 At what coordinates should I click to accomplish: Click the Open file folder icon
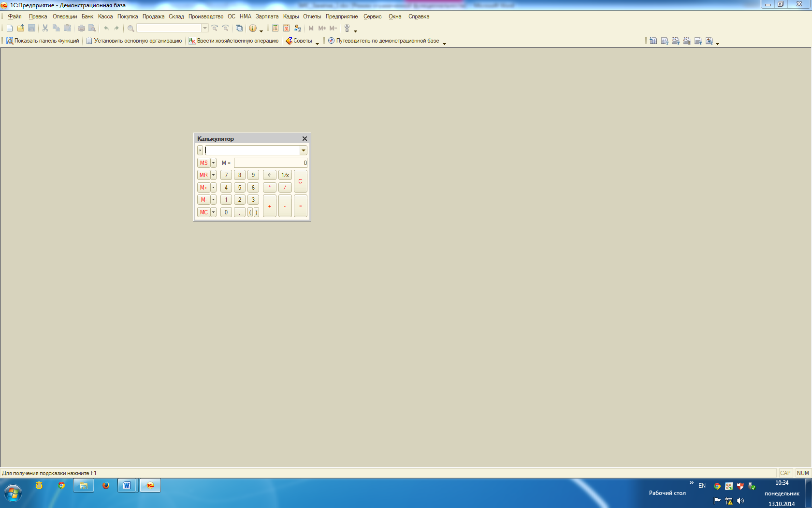pos(21,28)
